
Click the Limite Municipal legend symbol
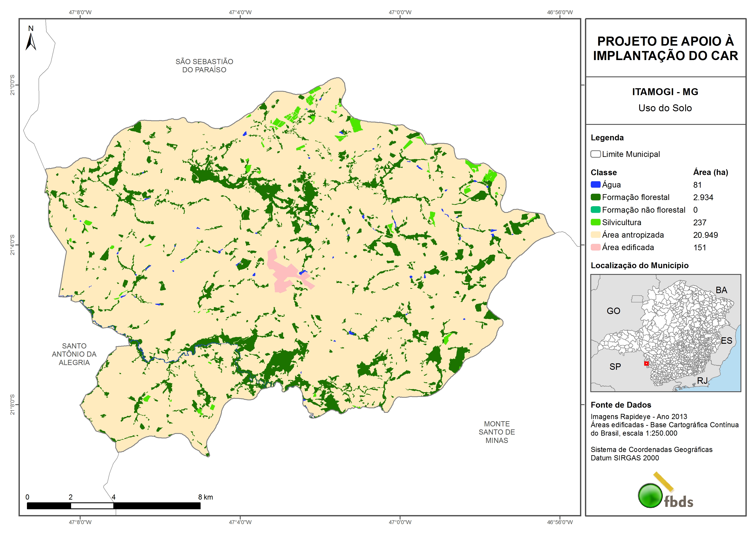[595, 154]
